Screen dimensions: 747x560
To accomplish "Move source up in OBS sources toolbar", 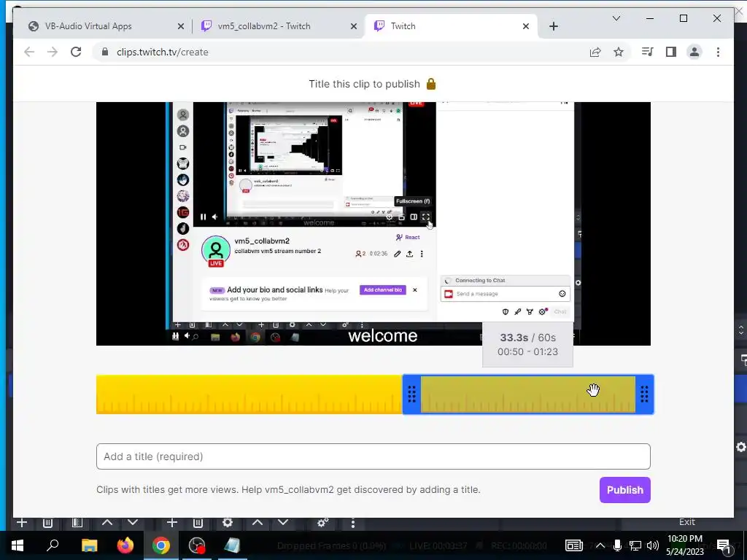I will [x=258, y=522].
